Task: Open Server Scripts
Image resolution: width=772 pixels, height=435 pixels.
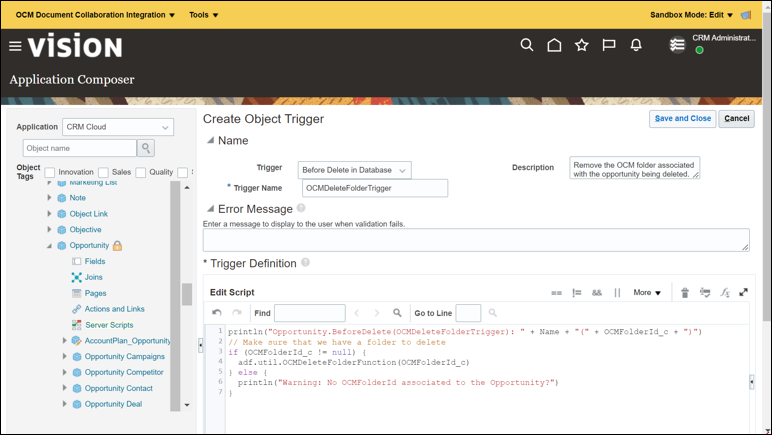Action: tap(109, 325)
